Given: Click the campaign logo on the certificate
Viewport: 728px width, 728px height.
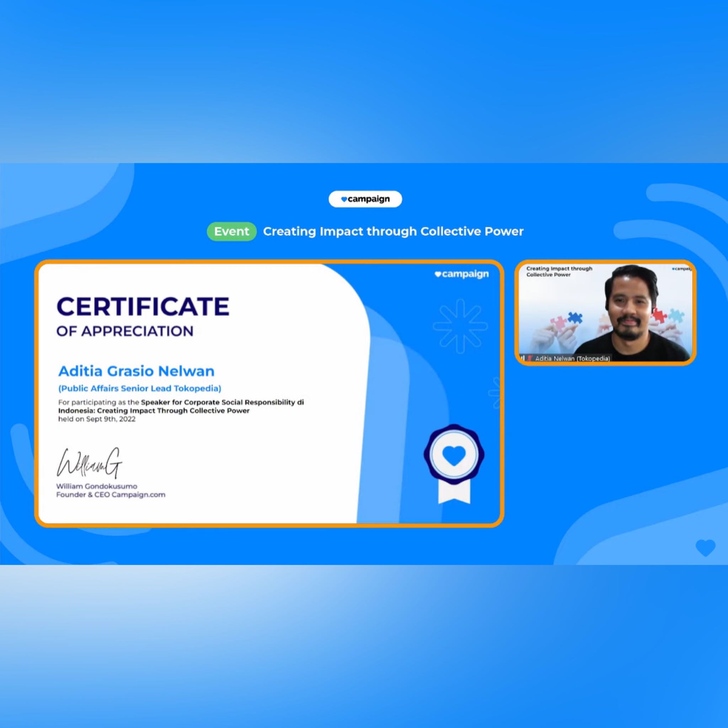Looking at the screenshot, I should click(462, 274).
